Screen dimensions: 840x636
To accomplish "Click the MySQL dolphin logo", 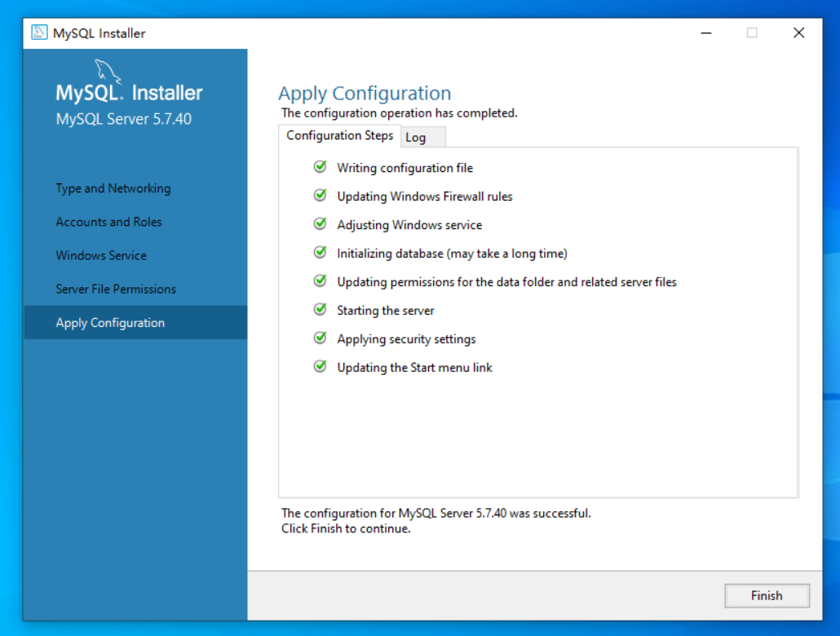I will click(x=107, y=72).
